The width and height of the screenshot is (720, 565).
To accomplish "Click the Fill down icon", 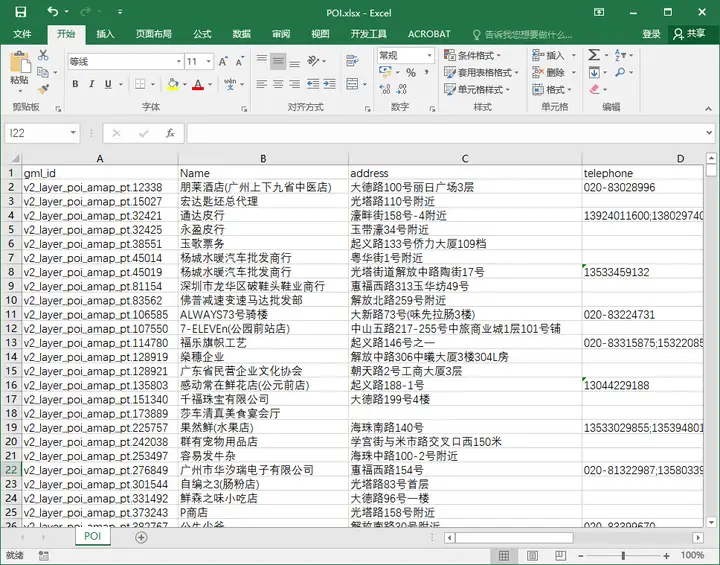I will 594,72.
